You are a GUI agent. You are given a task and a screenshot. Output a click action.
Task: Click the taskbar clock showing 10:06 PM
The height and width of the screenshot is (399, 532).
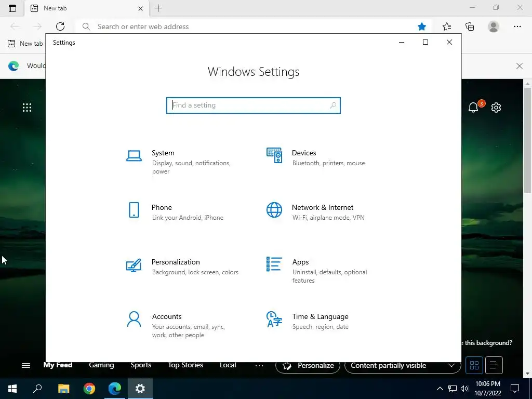point(487,389)
